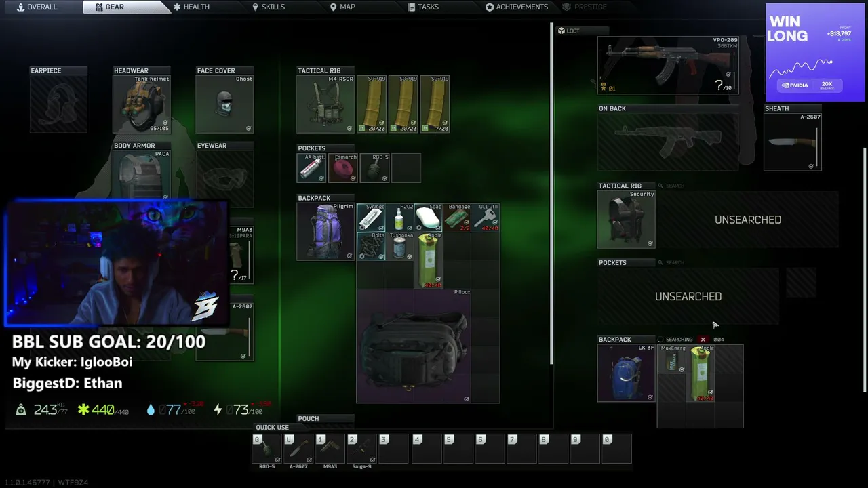Click the Bandage item

click(x=457, y=218)
